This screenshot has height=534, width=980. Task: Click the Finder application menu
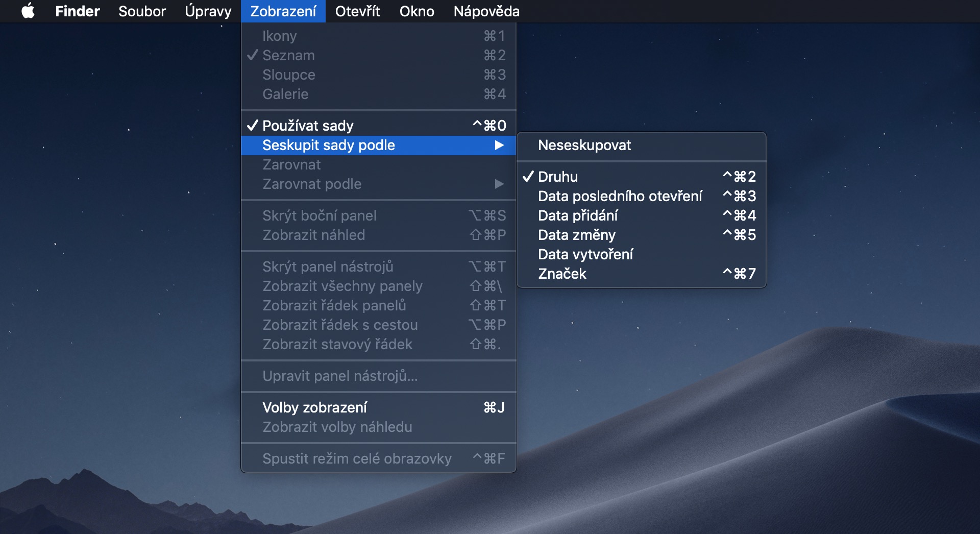[x=77, y=11]
